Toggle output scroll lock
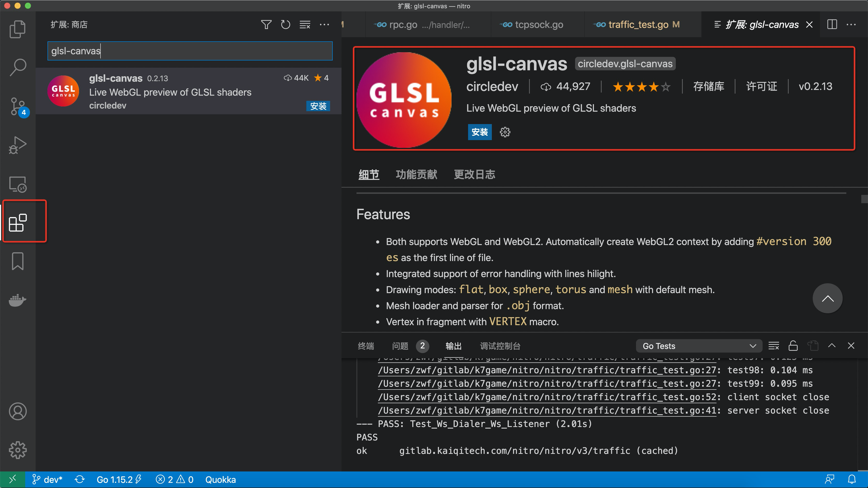 click(793, 346)
